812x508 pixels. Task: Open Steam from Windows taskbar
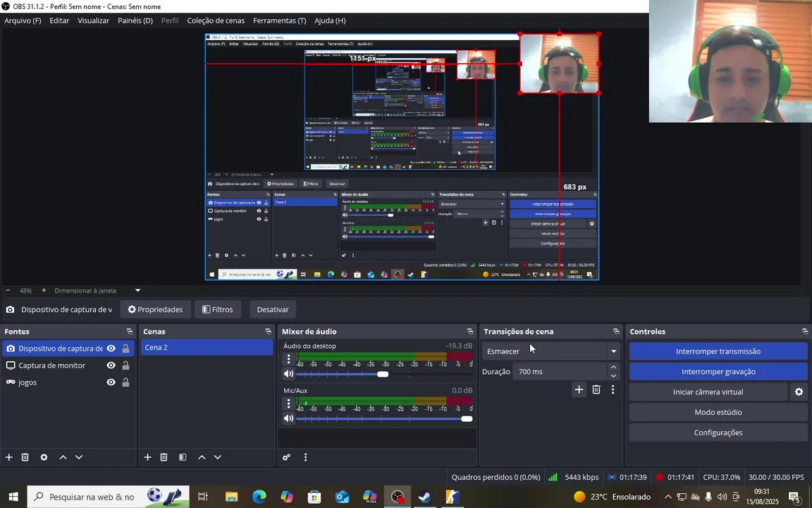pos(424,497)
